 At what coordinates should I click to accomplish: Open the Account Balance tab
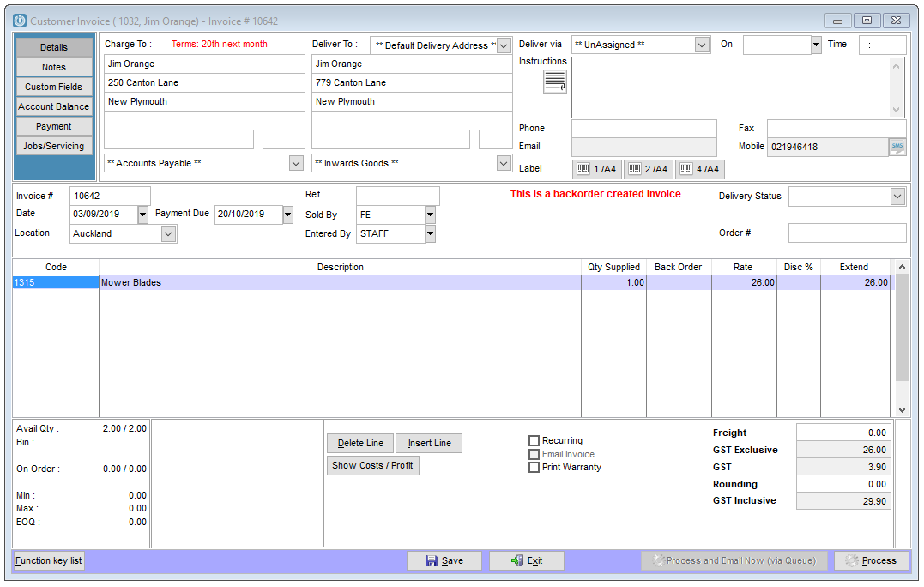pyautogui.click(x=54, y=106)
